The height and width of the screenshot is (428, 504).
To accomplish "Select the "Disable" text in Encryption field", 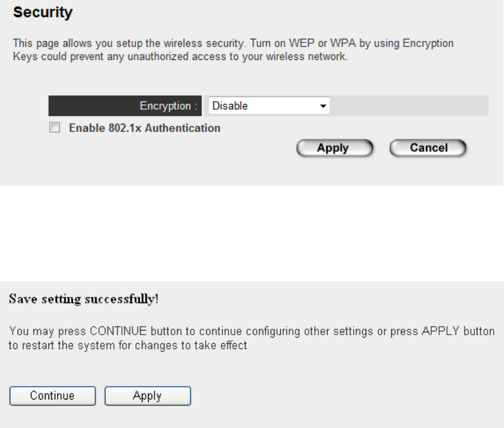I will [230, 106].
